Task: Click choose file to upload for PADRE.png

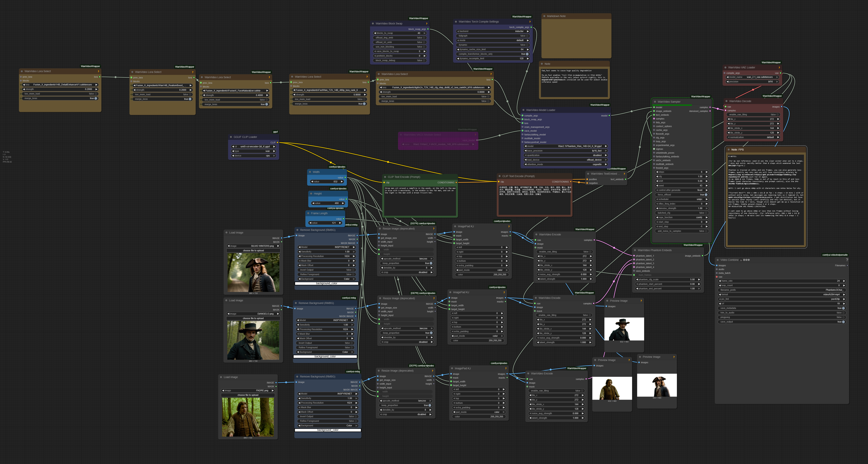Action: pyautogui.click(x=248, y=395)
